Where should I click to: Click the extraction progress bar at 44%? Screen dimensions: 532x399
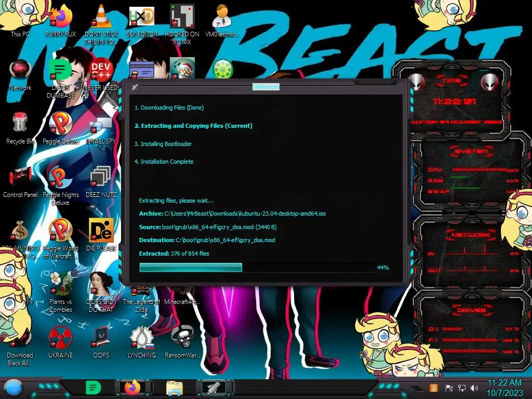pyautogui.click(x=257, y=268)
